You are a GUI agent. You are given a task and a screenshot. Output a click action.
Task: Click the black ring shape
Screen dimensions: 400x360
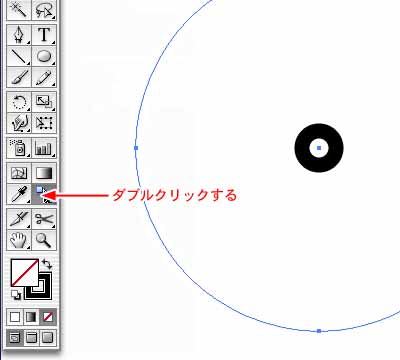[302, 148]
